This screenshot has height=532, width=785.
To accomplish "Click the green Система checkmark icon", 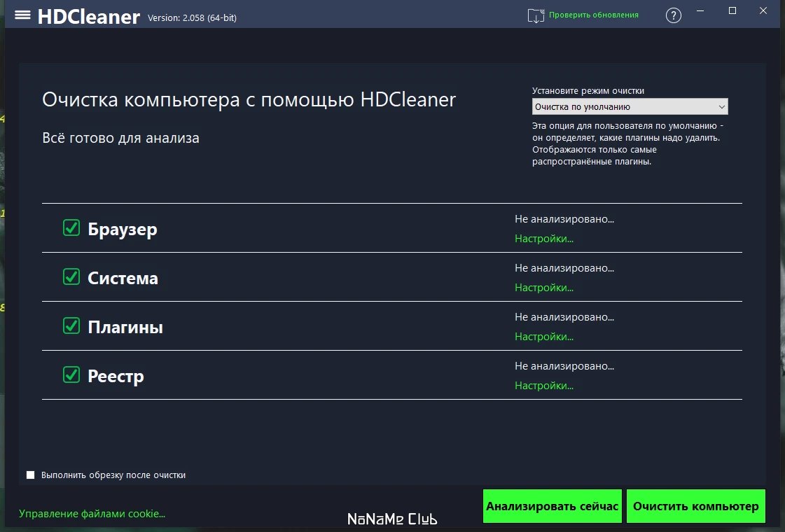I will pyautogui.click(x=71, y=277).
